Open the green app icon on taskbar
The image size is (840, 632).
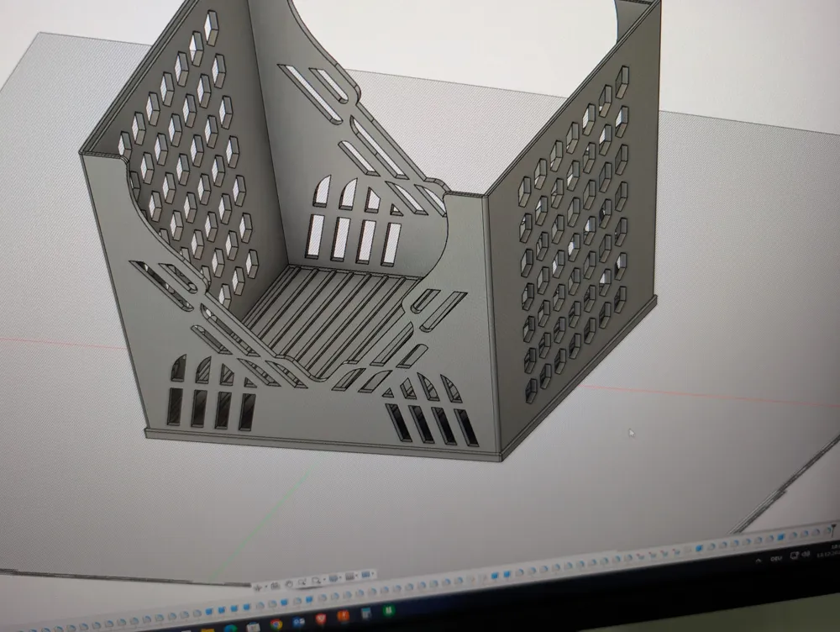(x=389, y=610)
